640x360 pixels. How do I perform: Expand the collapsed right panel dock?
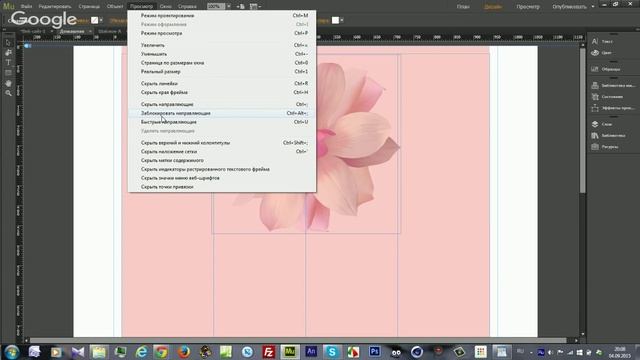636,29
